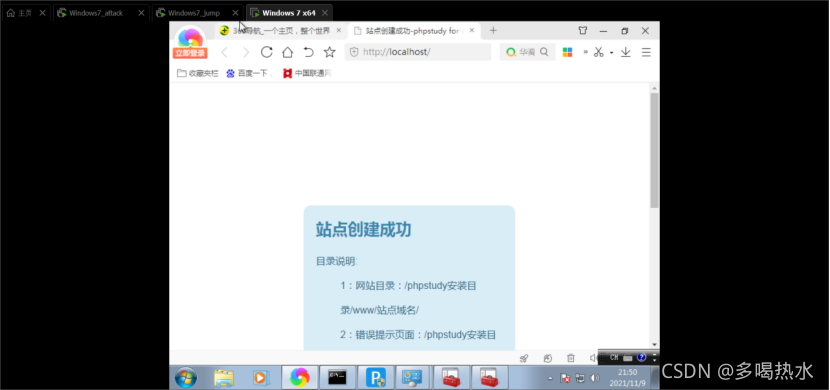
Task: Click the shirt skin icon in title bar
Action: [x=583, y=31]
